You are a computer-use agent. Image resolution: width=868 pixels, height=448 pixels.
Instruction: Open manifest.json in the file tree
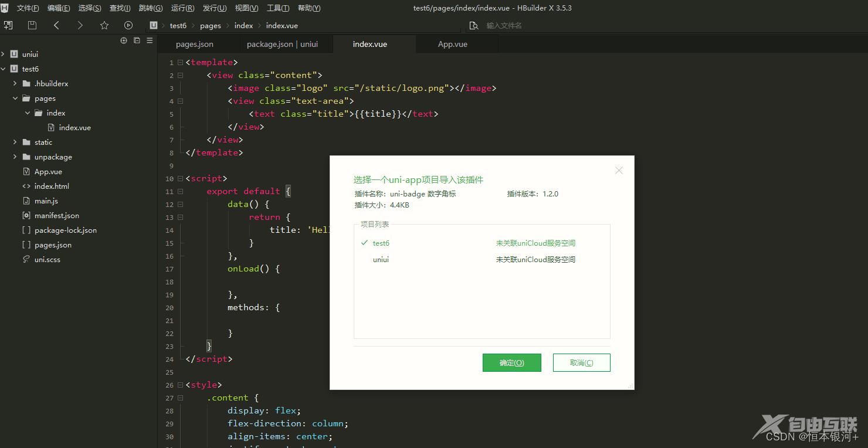(x=57, y=215)
